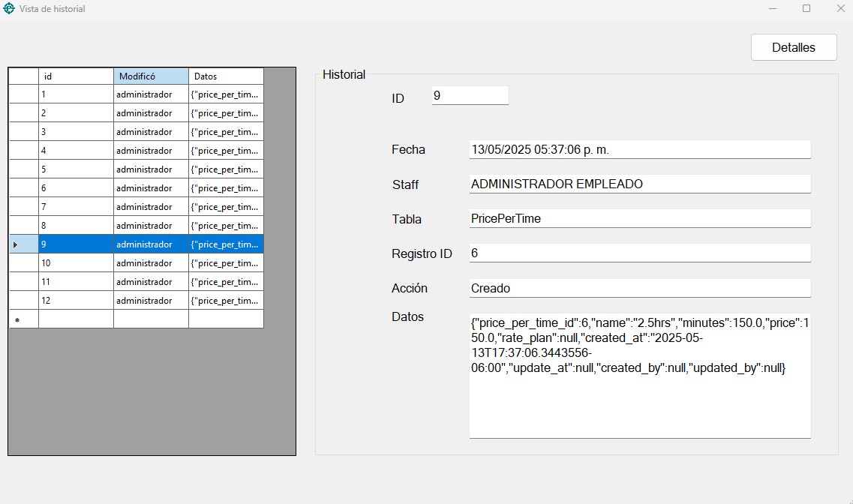853x504 pixels.
Task: Click the Staff text field
Action: [x=639, y=184]
